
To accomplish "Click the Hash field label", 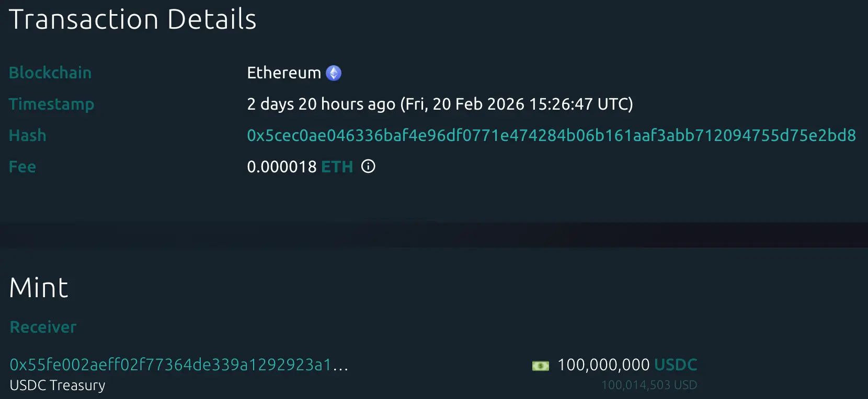I will tap(28, 136).
